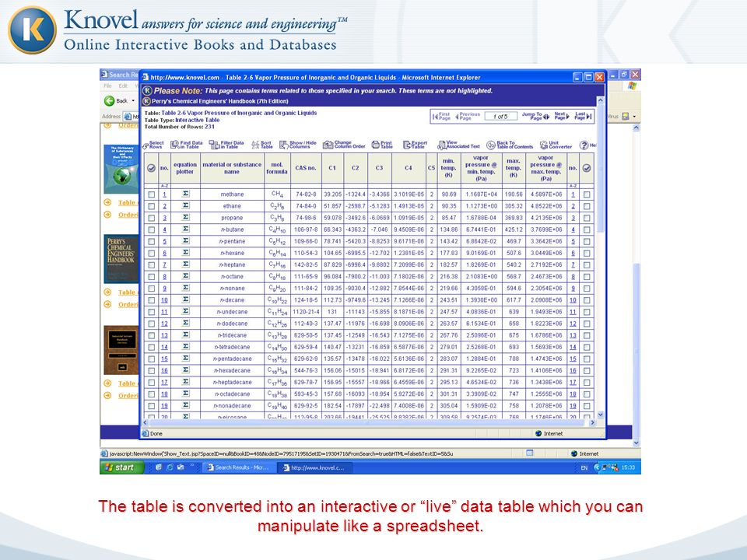Viewport: 747px width, 560px height.
Task: Click CAS no. 74-82-8 cell
Action: 306,194
